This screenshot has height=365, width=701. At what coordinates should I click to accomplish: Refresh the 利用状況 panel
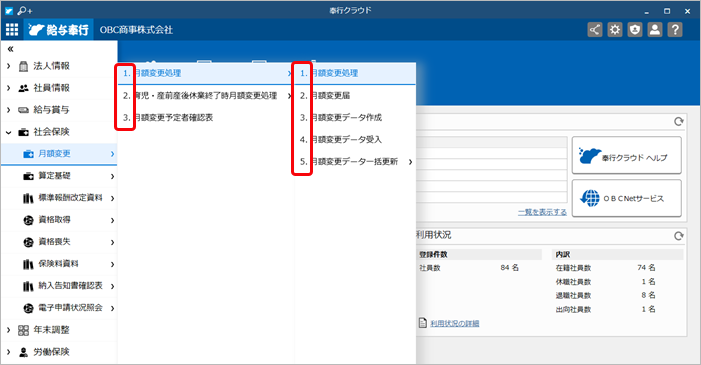click(679, 236)
